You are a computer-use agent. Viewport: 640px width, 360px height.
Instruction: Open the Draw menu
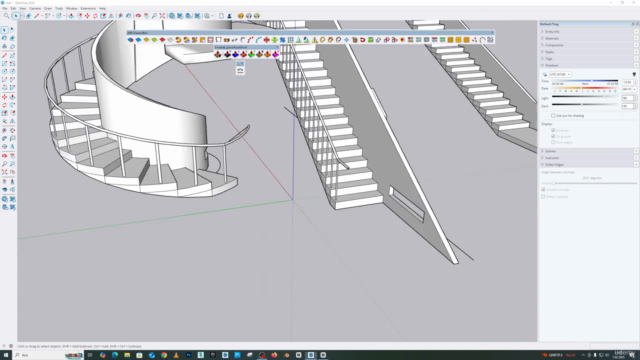48,8
